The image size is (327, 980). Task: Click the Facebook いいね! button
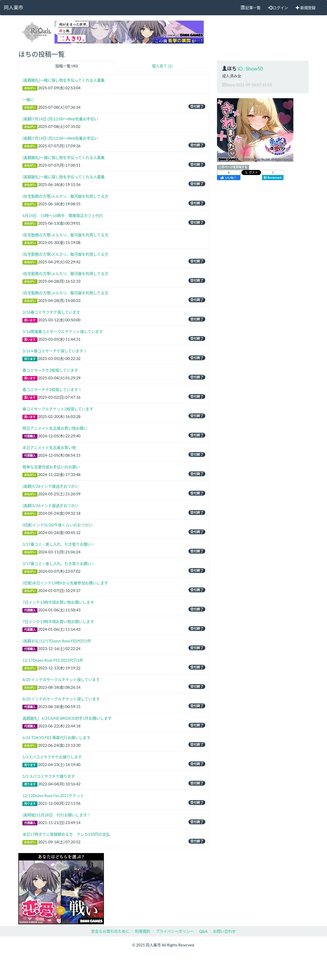(x=228, y=177)
